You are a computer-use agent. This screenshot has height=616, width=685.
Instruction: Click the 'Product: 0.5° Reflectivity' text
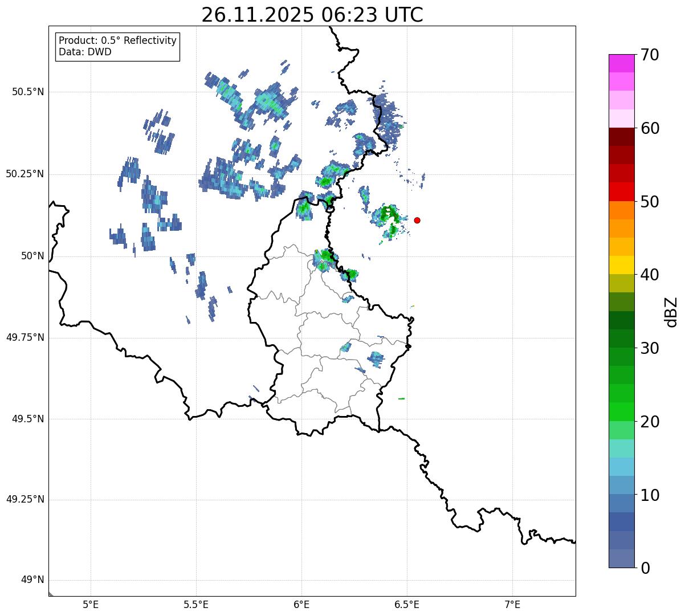(x=118, y=40)
